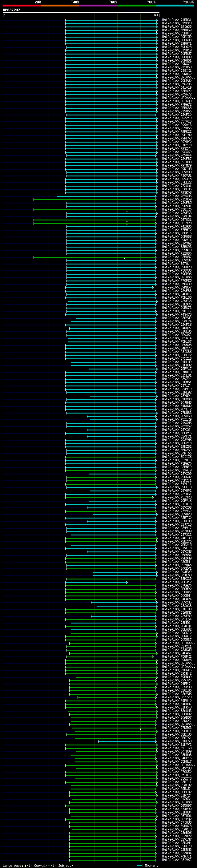Click the orange ~40% identity color segment
Viewport: 197px width, 868px height.
[60, 6]
